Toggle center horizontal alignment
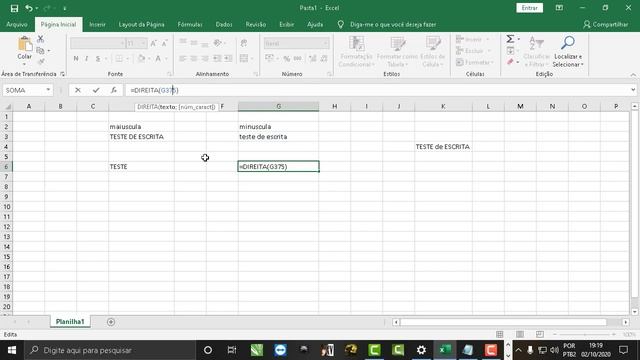 pos(194,59)
